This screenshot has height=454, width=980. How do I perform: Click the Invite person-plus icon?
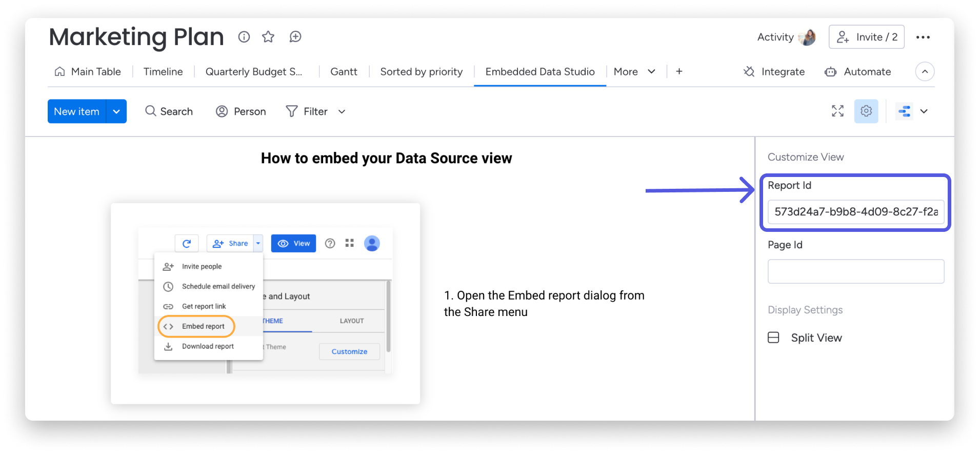click(x=843, y=37)
